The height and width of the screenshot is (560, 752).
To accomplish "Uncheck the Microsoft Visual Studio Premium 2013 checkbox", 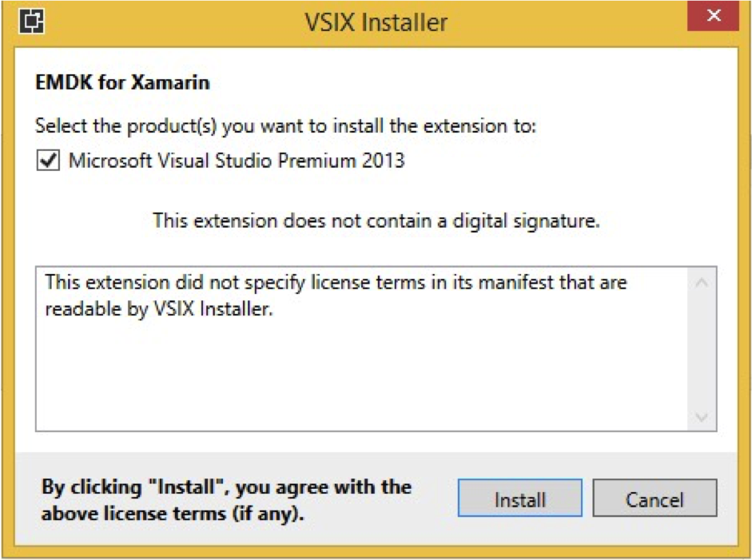I will coord(48,160).
